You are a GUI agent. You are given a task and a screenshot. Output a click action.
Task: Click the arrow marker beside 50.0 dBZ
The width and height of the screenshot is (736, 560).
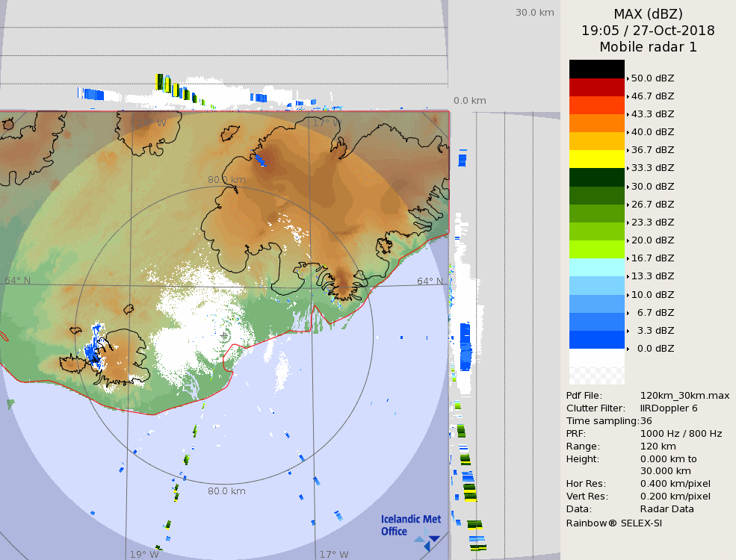pos(628,78)
